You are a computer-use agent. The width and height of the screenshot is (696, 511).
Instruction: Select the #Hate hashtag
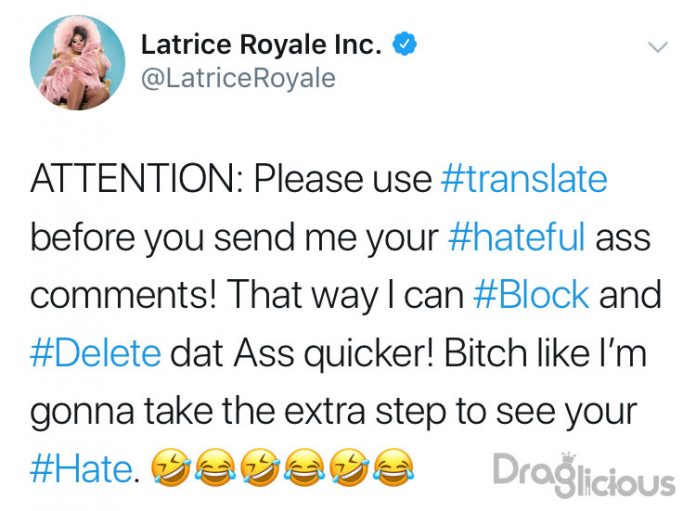coord(82,469)
